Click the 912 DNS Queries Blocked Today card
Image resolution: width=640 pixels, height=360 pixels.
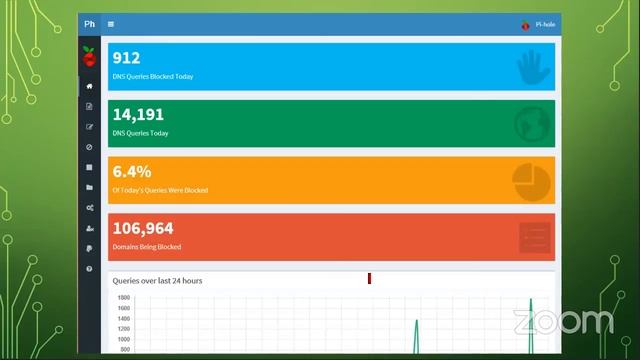[x=331, y=67]
